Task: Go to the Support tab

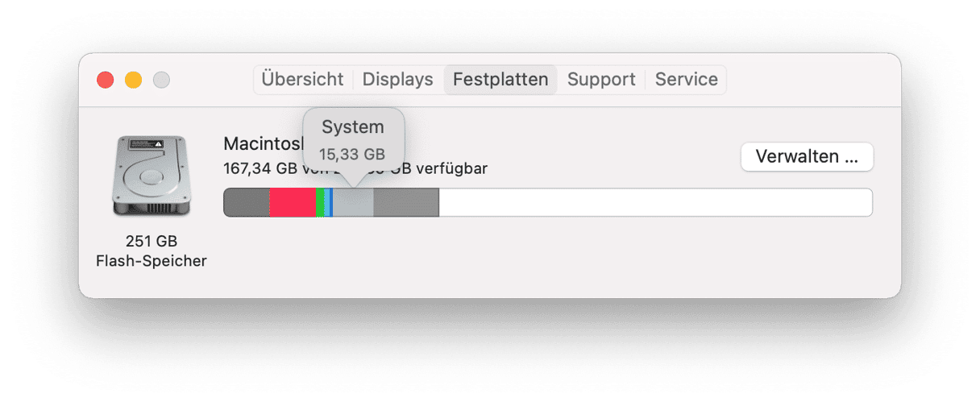Action: click(601, 80)
